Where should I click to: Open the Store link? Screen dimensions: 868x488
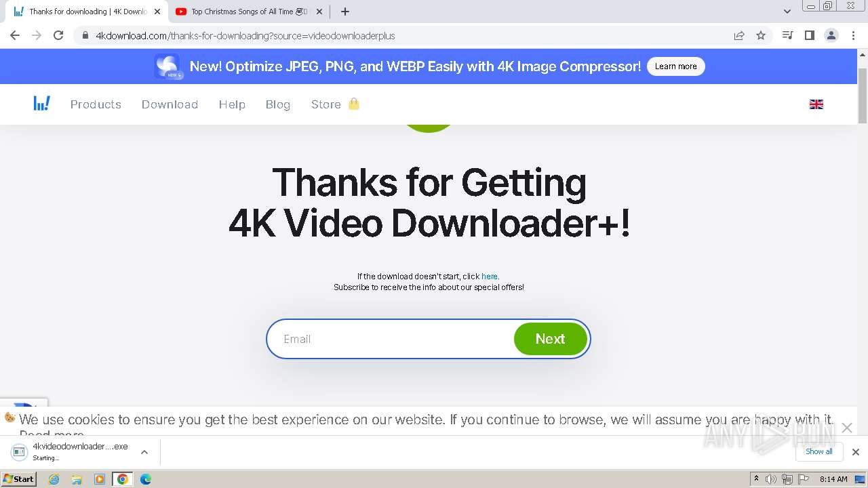[x=326, y=104]
